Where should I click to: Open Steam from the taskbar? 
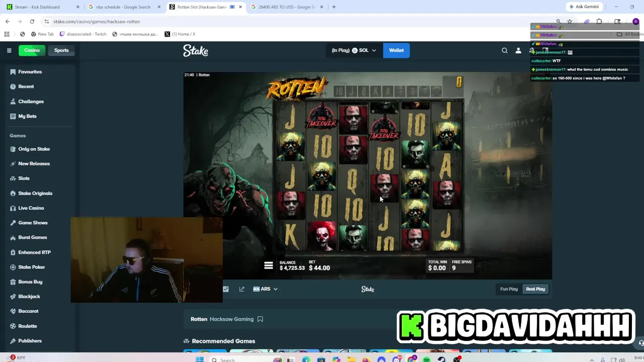[442, 359]
